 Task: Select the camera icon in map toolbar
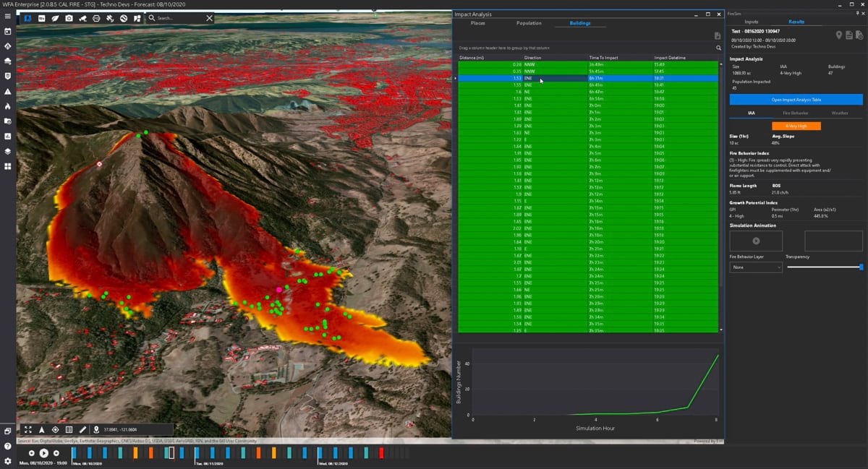[x=69, y=17]
